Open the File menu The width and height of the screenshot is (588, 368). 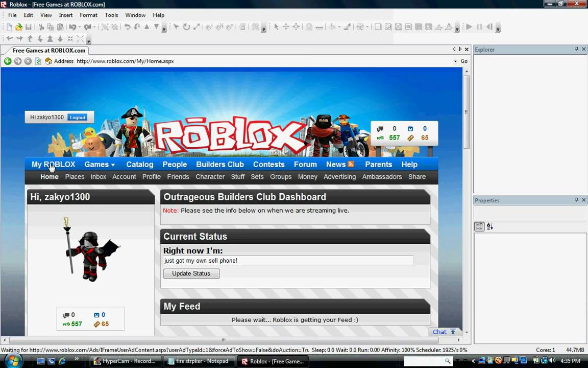tap(12, 15)
